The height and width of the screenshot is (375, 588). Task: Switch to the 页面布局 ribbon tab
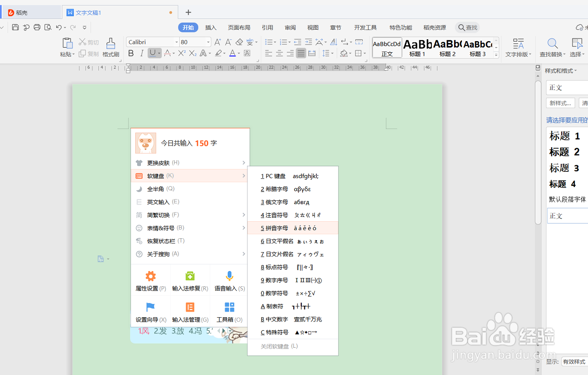click(x=239, y=28)
